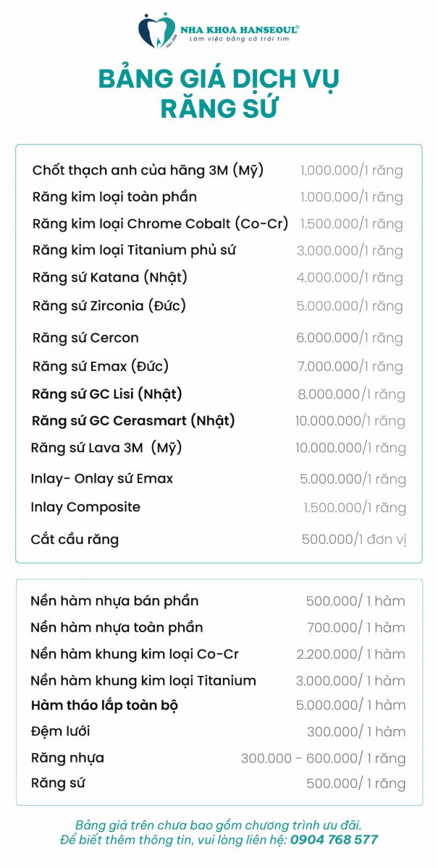Select 'Răng kim loại toàn phần' service
This screenshot has height=868, width=438.
coord(114,197)
